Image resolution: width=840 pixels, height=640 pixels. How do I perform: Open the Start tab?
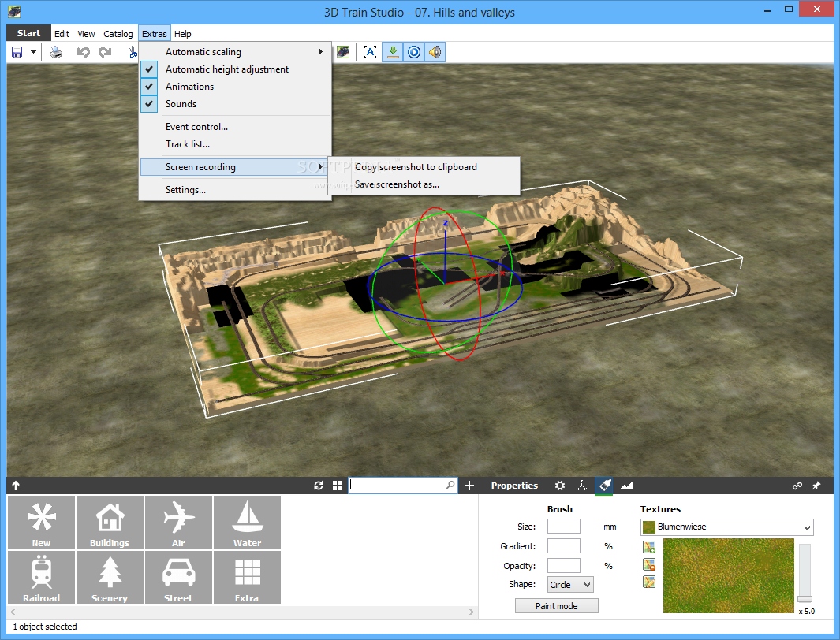coord(28,33)
